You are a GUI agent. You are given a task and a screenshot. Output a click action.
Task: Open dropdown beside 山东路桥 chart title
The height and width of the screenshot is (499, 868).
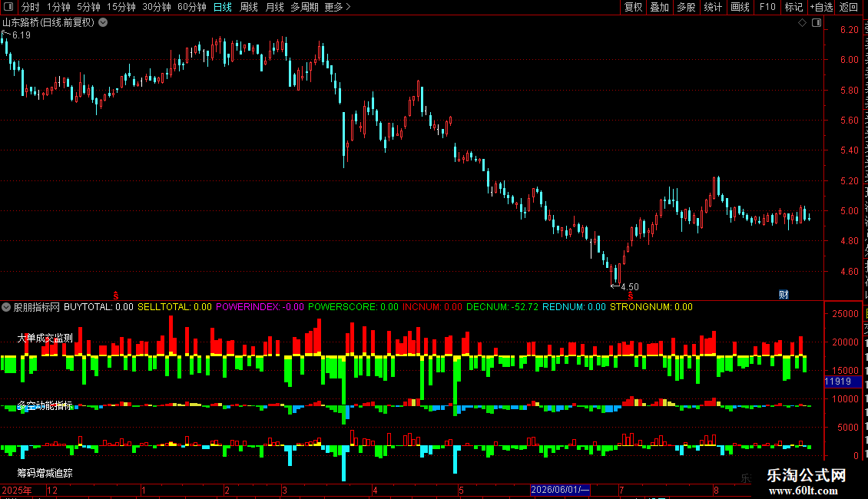pyautogui.click(x=103, y=23)
